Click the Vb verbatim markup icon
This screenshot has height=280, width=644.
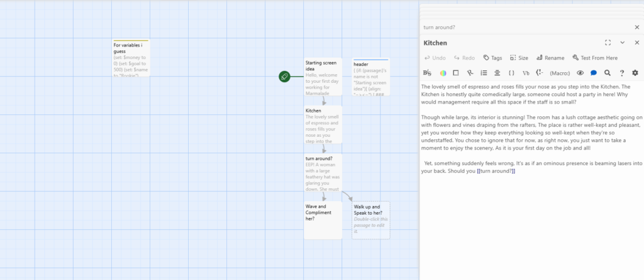(526, 73)
